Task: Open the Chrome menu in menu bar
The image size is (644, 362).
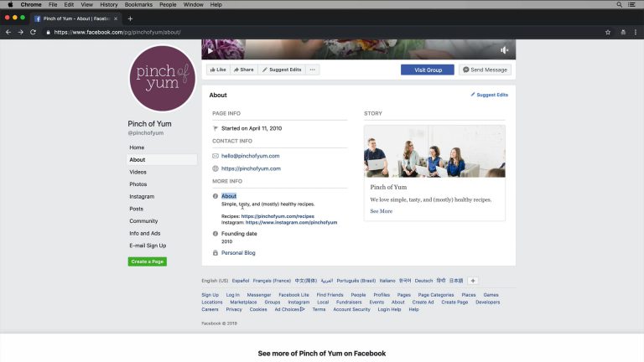Action: point(31,4)
